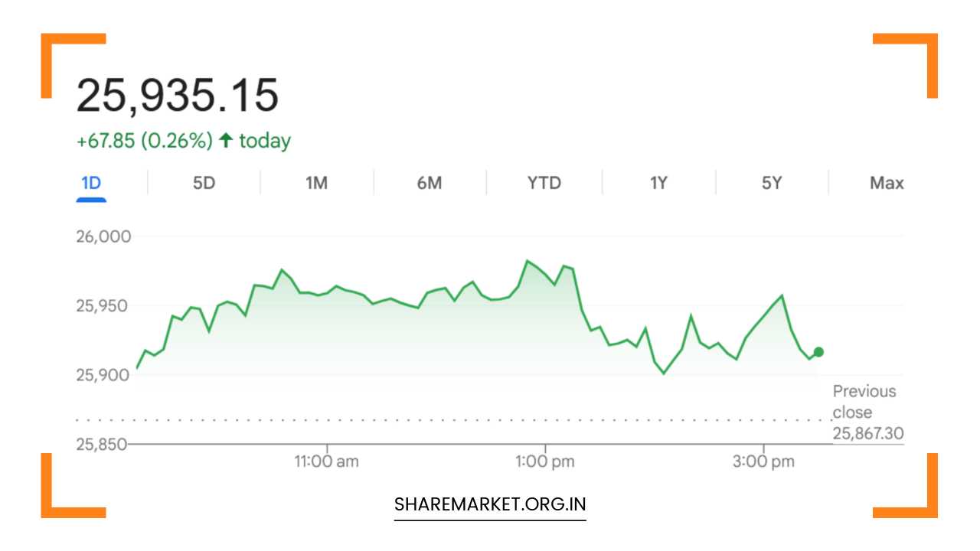
Task: Click the +67.85 (0.26%) change text
Action: point(144,141)
